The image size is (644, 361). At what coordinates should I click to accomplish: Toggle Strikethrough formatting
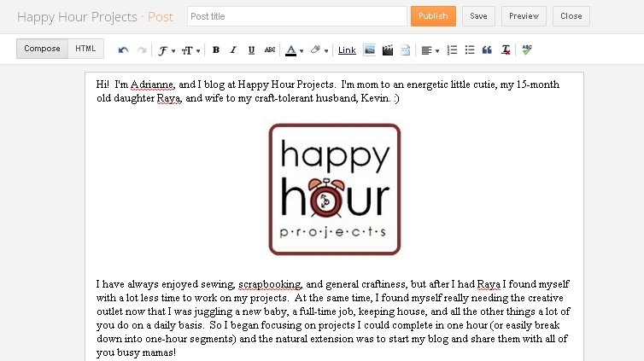point(270,50)
